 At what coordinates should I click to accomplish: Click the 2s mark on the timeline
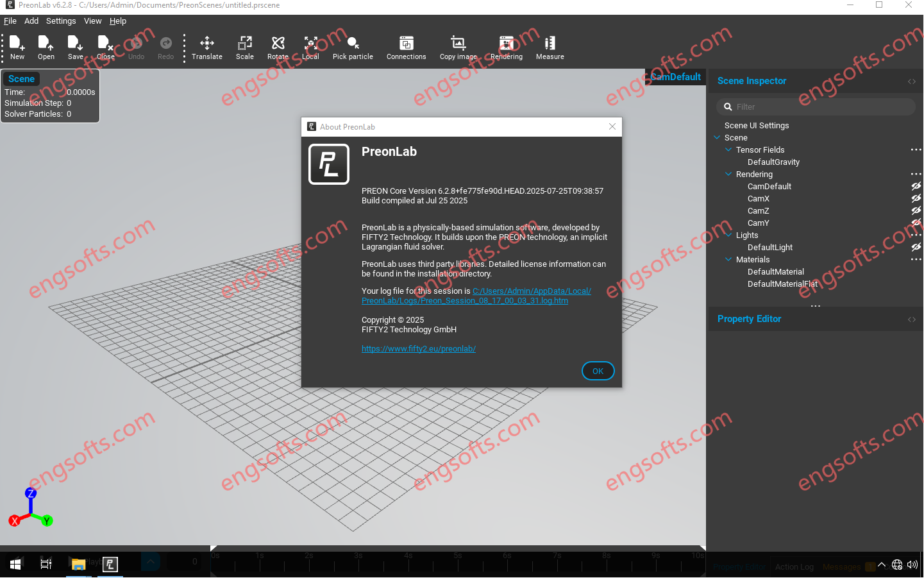(x=309, y=556)
